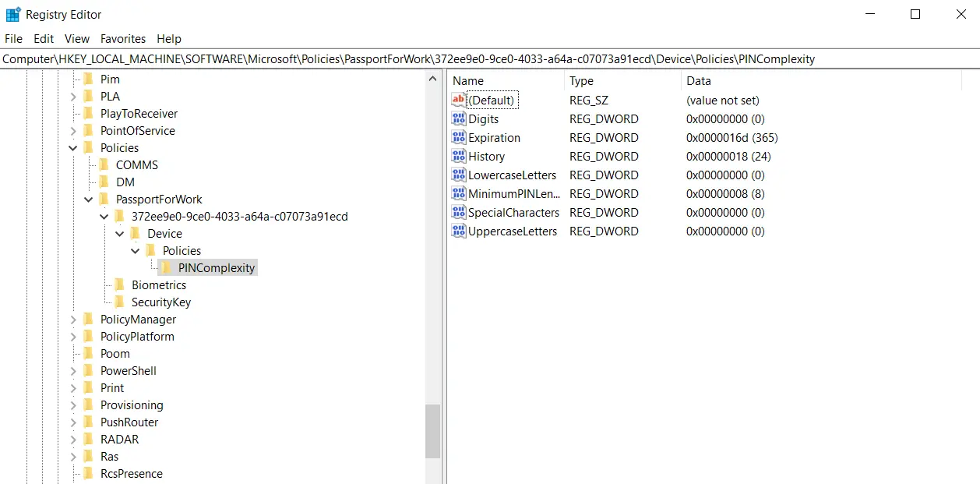Select the History DWORD icon
This screenshot has width=980, height=484.
pos(457,156)
